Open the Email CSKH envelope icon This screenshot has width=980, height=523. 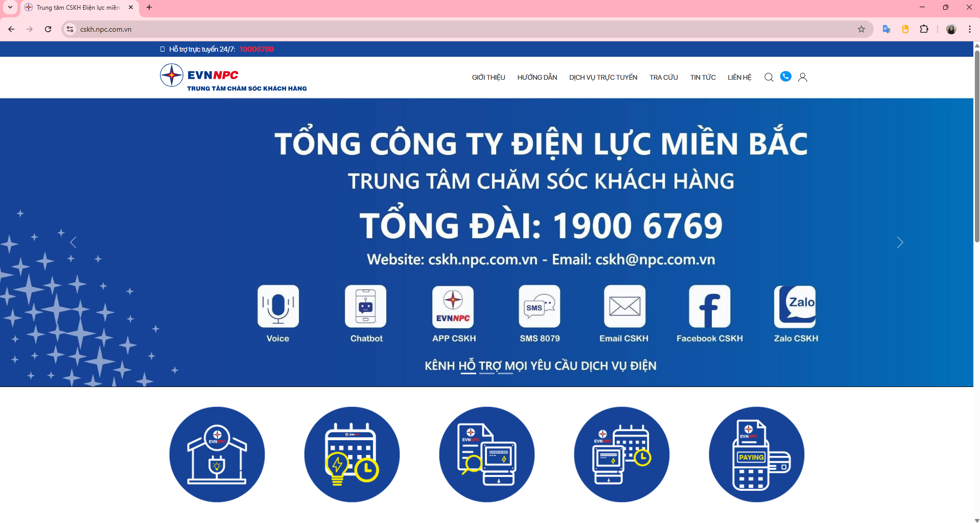(625, 306)
